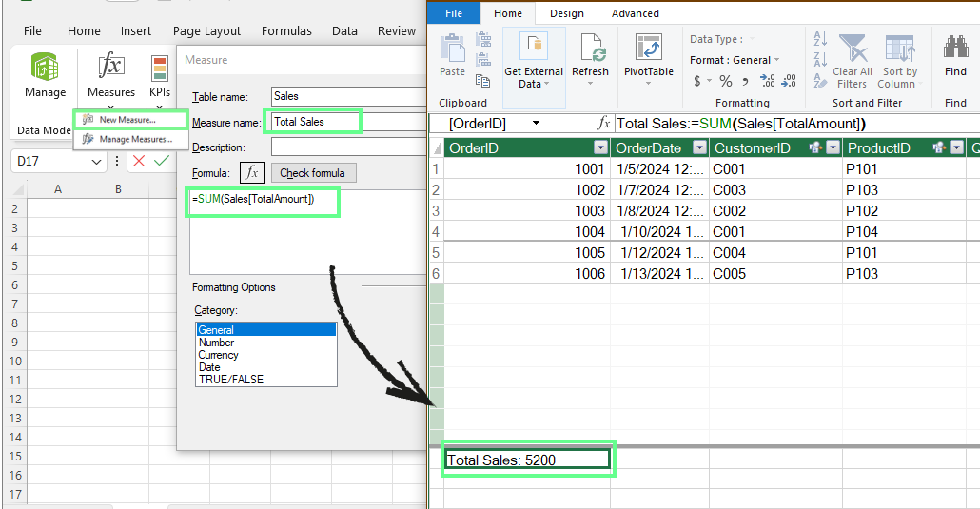
Task: Click the formula text =SUM(Sales[TotalAmount])
Action: click(x=253, y=199)
